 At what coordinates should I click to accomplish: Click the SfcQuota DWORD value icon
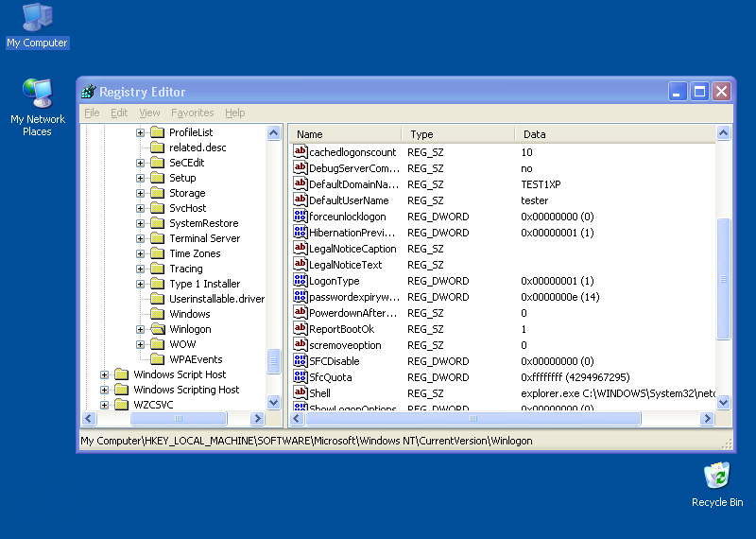coord(301,377)
